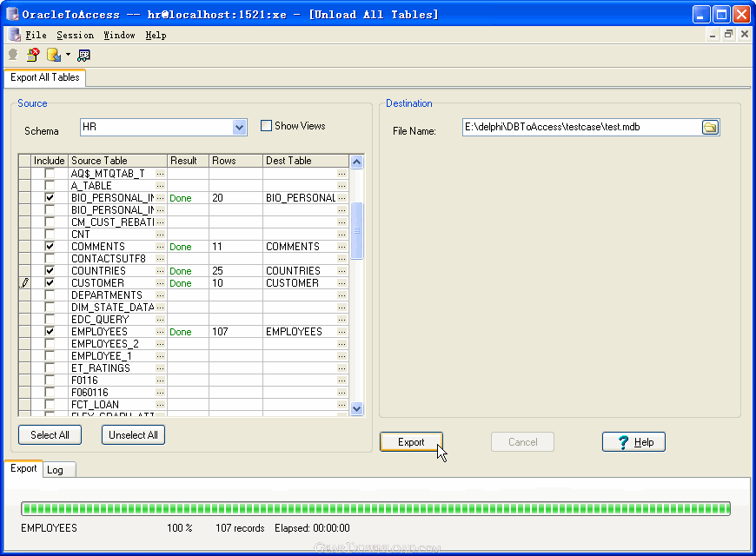Click the table list scrollbar thumb
The width and height of the screenshot is (756, 556).
[357, 231]
